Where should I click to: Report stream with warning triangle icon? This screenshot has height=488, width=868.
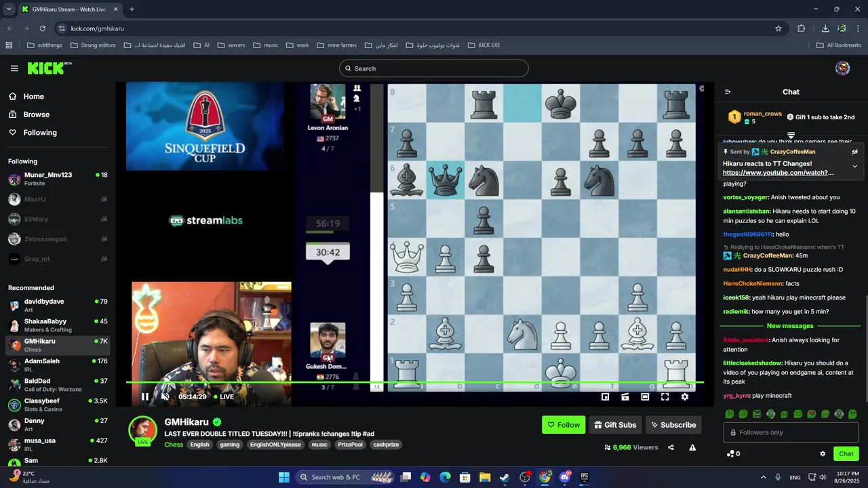tap(692, 447)
